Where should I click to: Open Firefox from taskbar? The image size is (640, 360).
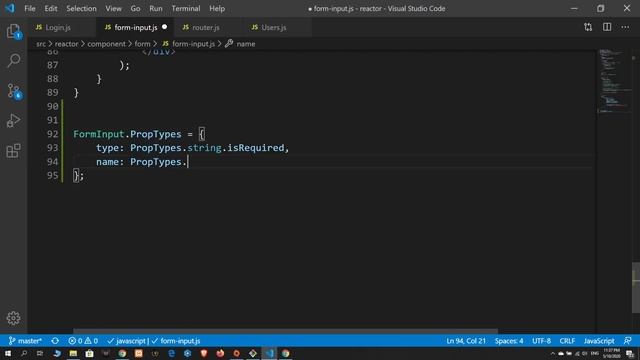point(220,353)
